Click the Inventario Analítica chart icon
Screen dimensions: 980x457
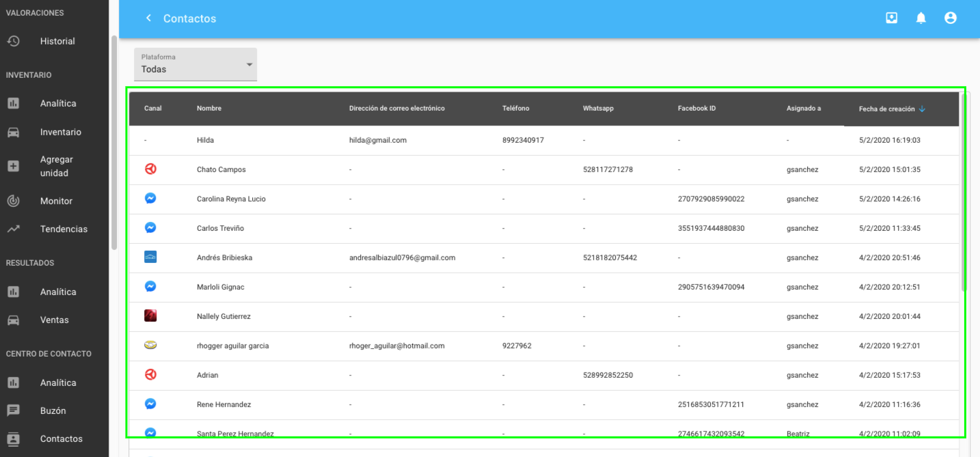[x=13, y=103]
